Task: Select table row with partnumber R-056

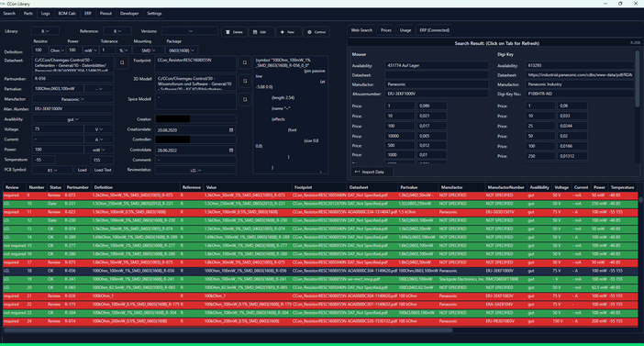Action: pos(320,271)
